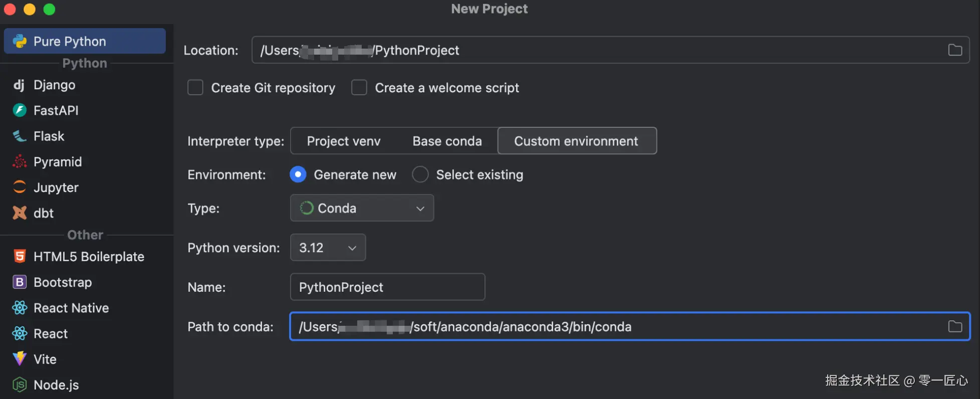The height and width of the screenshot is (399, 980).
Task: Edit the Path to conda field
Action: tap(630, 326)
